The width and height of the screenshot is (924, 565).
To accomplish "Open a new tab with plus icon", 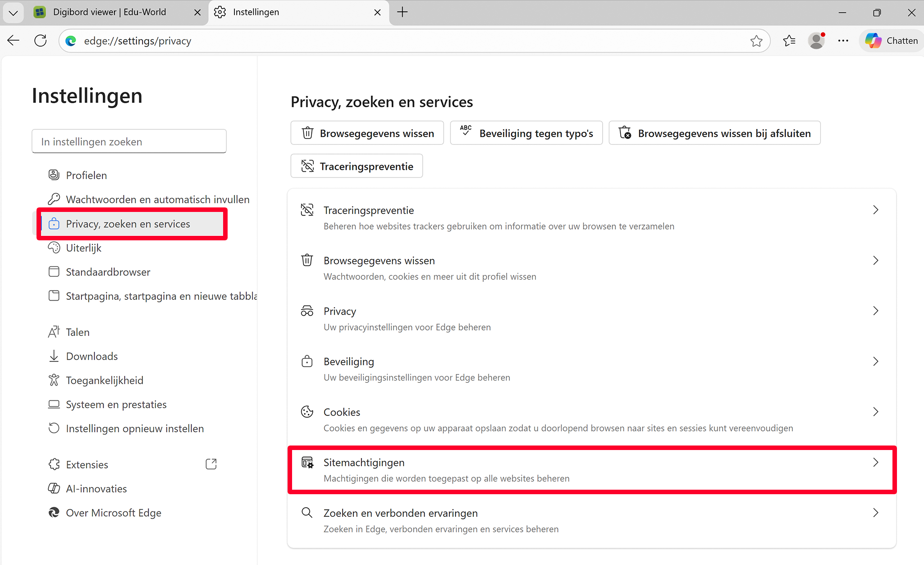I will [403, 12].
